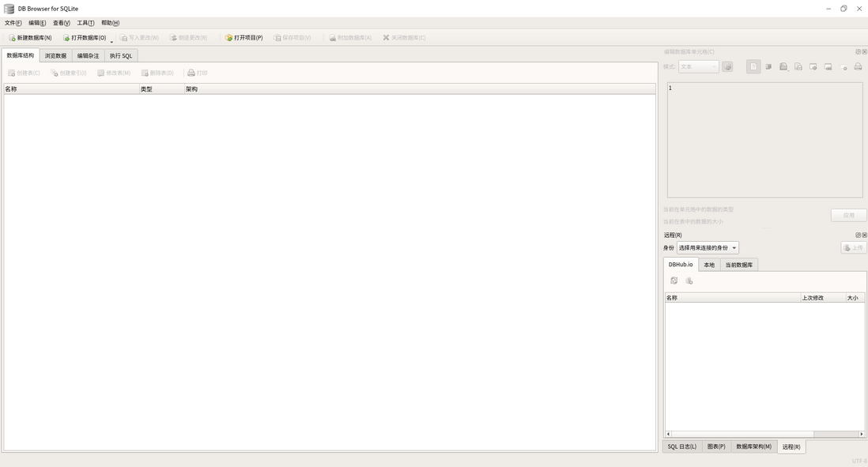Undock the 编辑数据库单元格 panel
Viewport: 868px width, 467px height.
click(858, 51)
